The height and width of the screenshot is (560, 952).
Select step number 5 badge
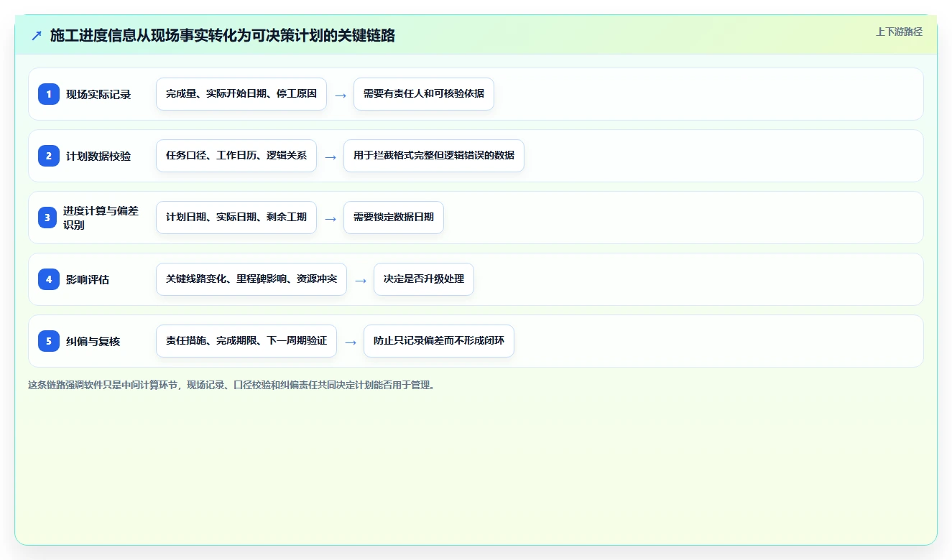(49, 340)
